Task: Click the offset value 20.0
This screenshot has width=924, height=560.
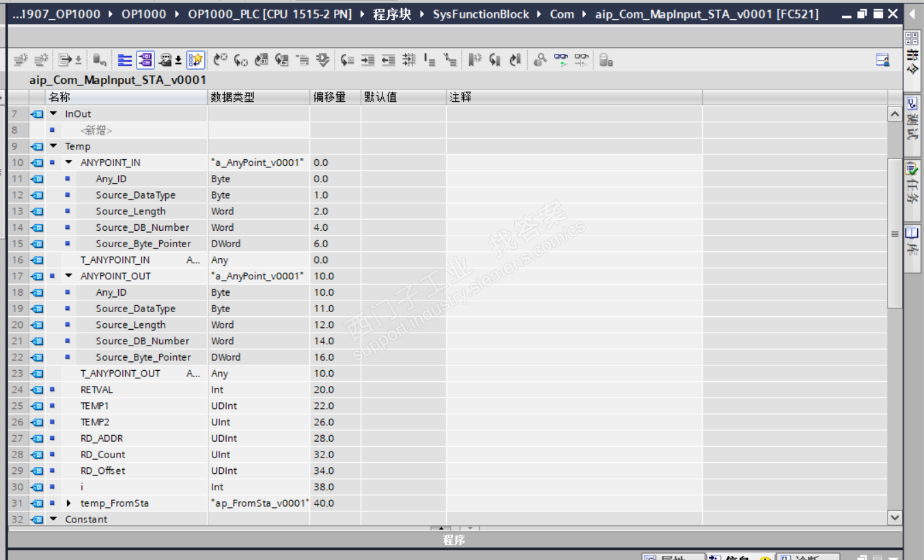Action: point(324,390)
